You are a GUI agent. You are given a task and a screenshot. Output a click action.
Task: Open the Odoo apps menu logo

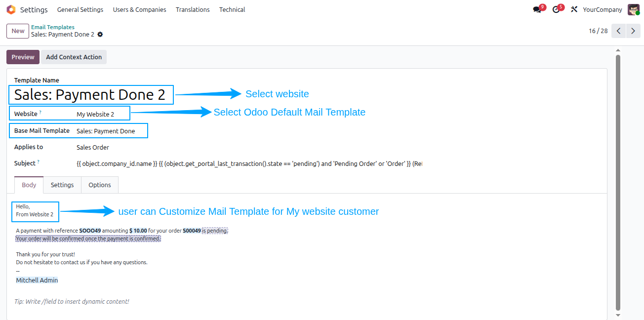tap(11, 9)
